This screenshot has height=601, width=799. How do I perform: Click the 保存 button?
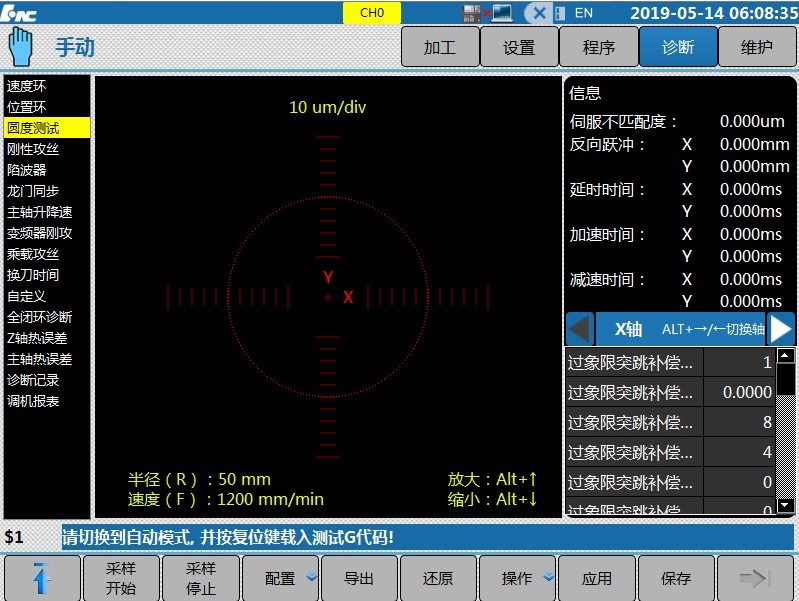click(x=677, y=578)
